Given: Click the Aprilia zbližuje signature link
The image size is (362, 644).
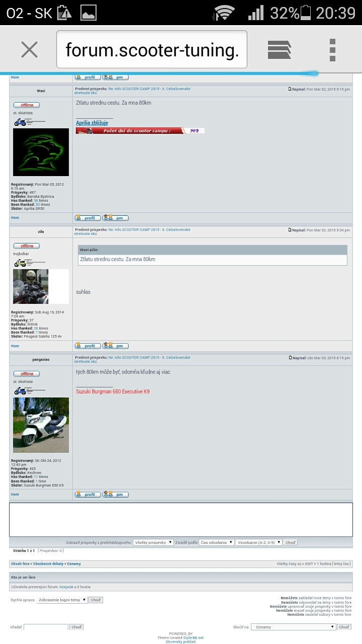Looking at the screenshot, I should [x=92, y=123].
